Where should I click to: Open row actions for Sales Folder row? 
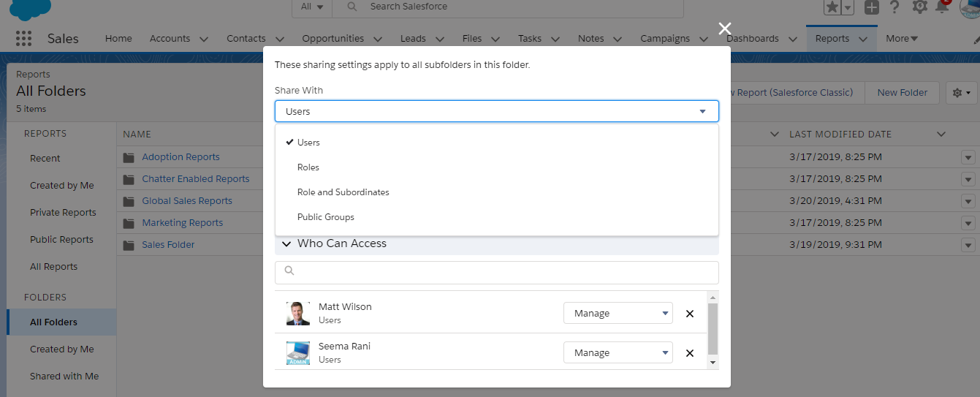[x=968, y=245]
